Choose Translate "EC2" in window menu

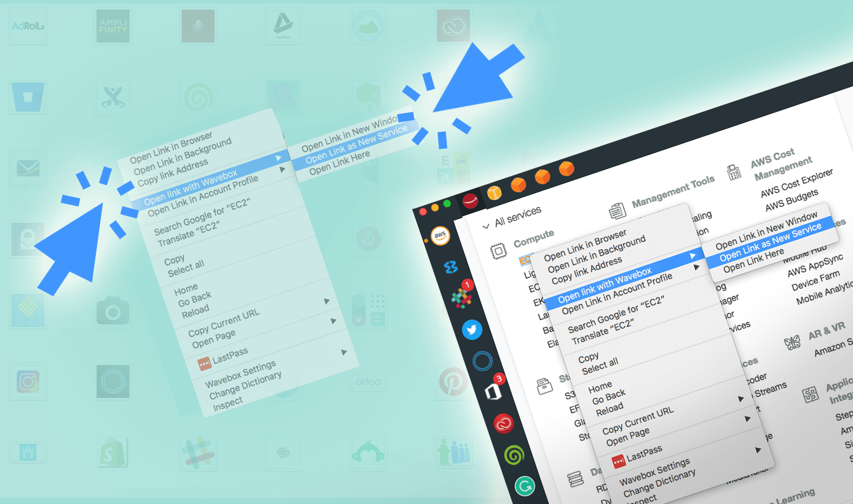603,332
